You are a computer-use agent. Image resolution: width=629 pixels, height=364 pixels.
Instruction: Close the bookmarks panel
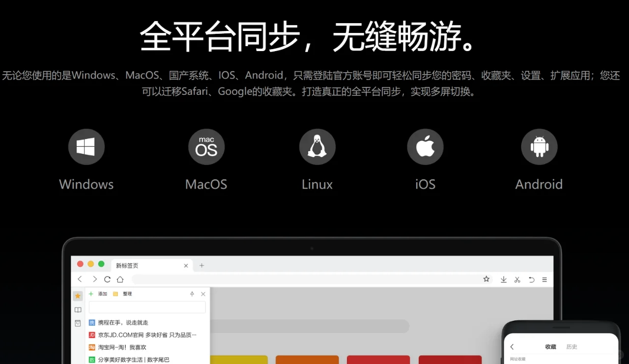point(203,294)
